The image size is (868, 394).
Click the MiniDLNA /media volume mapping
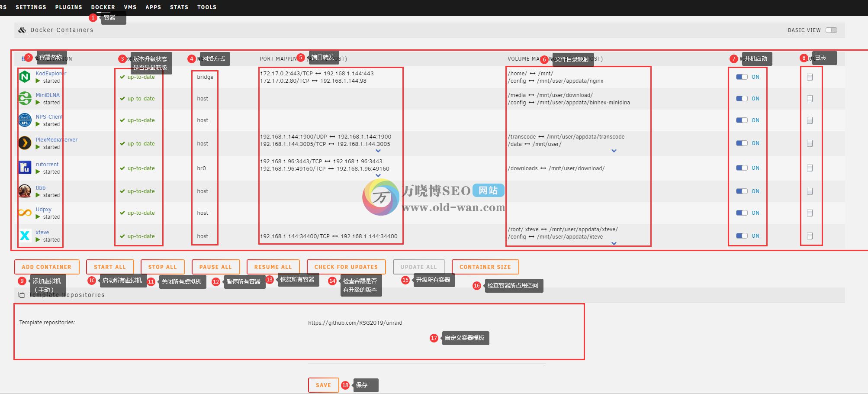coord(550,95)
